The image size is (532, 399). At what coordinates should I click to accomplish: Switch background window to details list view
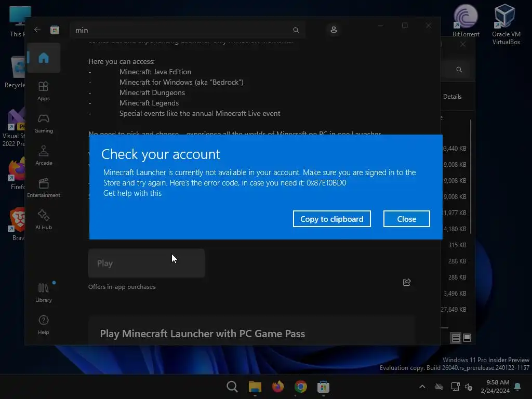pos(456,338)
